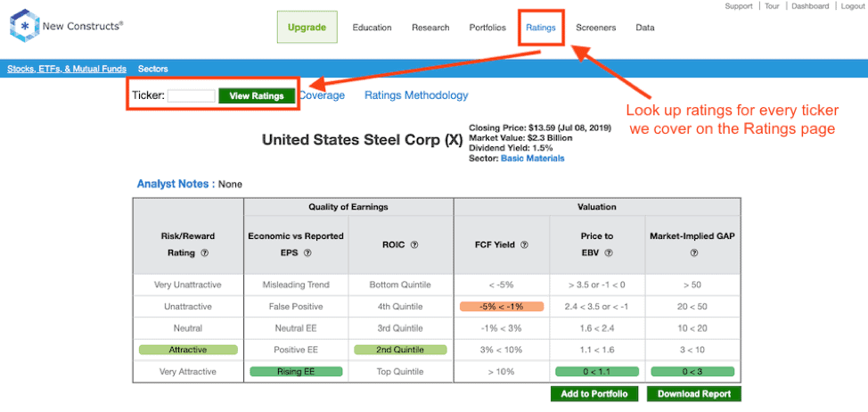Screen dimensions: 868x412
Task: Click the Closing Price $13.59 text
Action: [x=540, y=128]
